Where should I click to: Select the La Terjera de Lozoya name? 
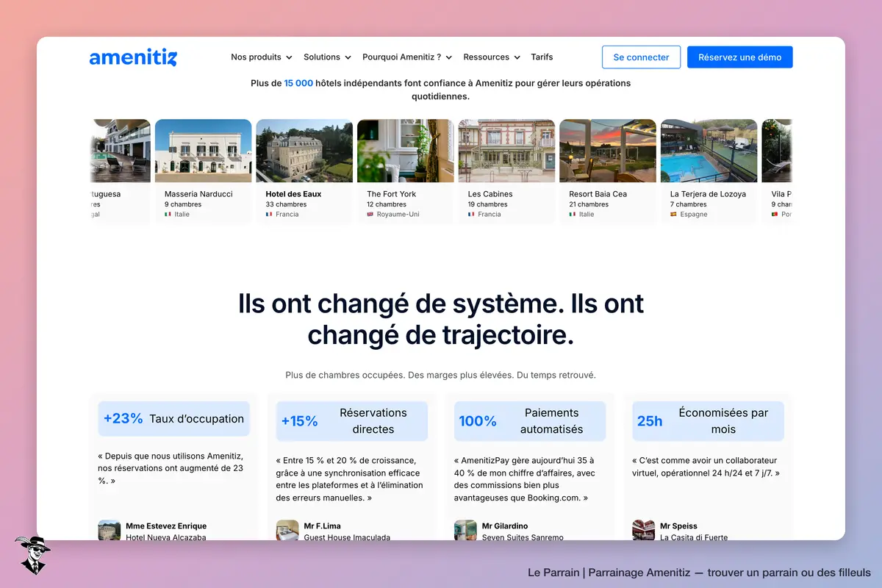(709, 194)
